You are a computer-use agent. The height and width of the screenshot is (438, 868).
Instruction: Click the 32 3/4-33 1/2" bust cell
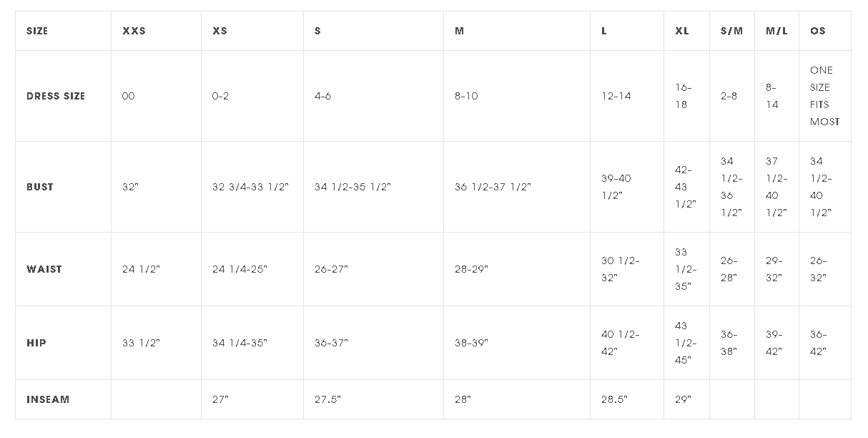[x=250, y=187]
